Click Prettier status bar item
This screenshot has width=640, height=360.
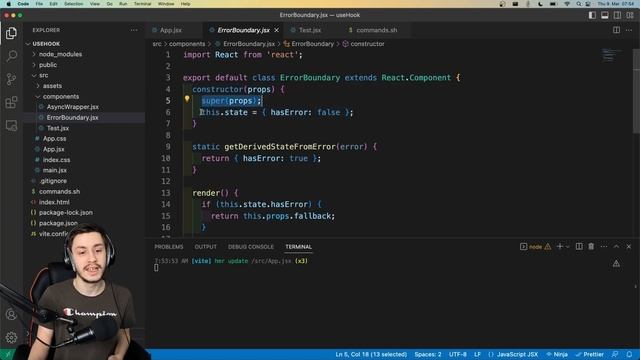tap(589, 354)
